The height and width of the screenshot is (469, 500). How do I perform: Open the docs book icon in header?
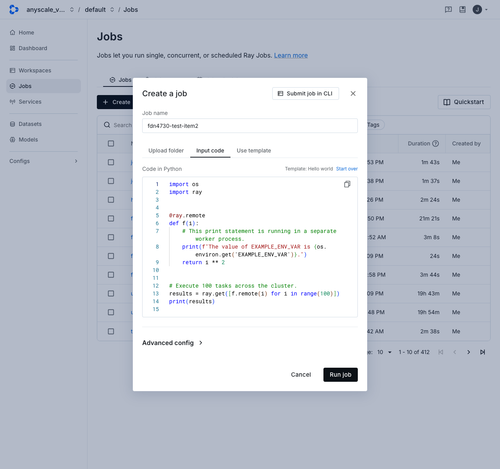point(448,9)
